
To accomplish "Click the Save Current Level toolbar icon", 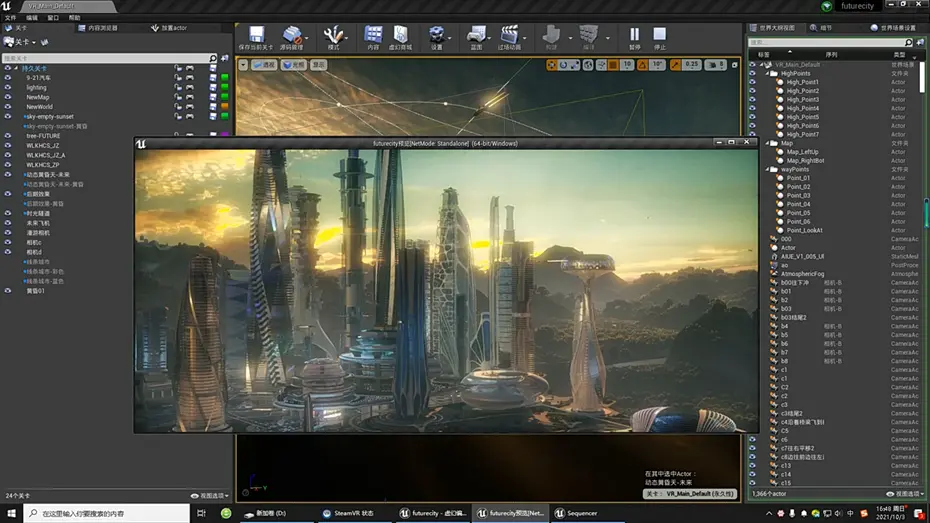I will point(256,34).
